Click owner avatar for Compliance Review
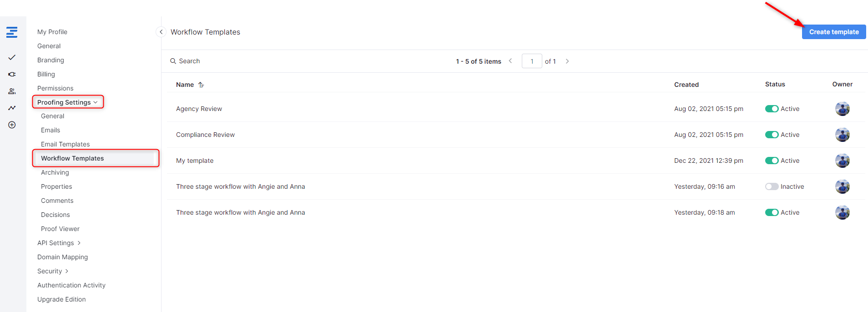This screenshot has height=312, width=868. pos(843,135)
